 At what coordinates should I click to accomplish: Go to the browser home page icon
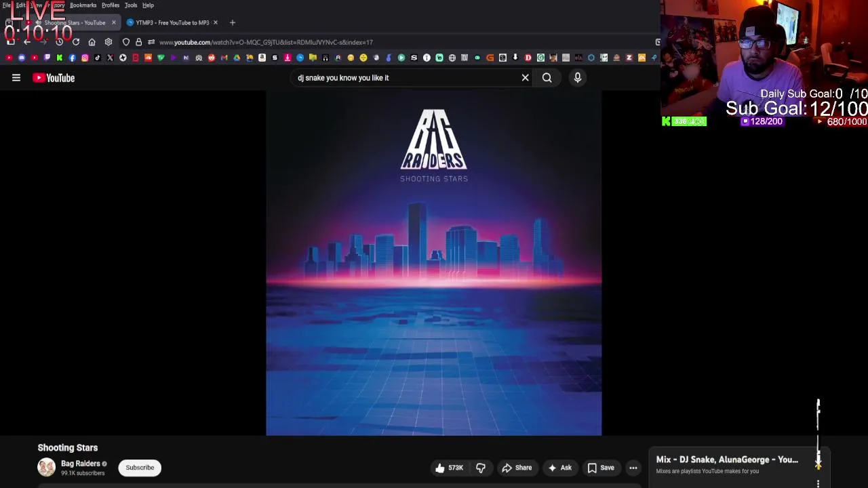click(92, 42)
